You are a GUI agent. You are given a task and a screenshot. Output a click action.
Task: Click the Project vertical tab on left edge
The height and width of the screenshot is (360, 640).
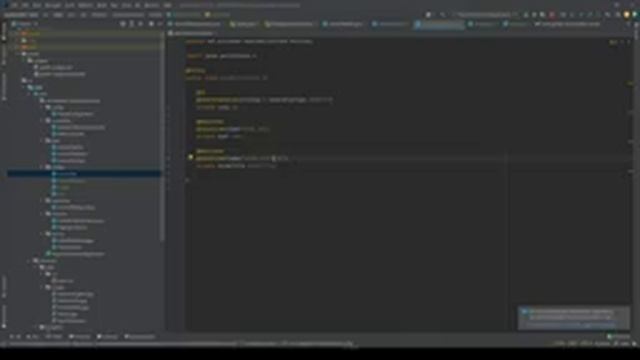[4, 32]
